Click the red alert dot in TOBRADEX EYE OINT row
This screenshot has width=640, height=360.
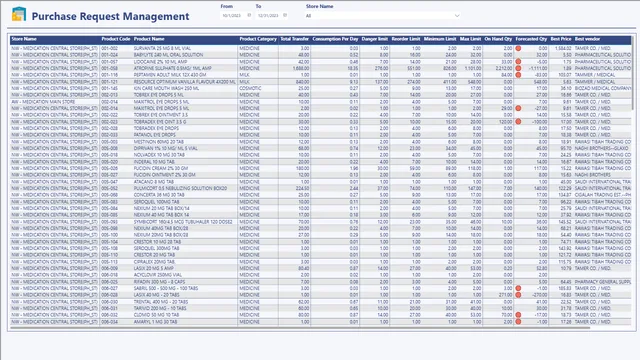[518, 122]
